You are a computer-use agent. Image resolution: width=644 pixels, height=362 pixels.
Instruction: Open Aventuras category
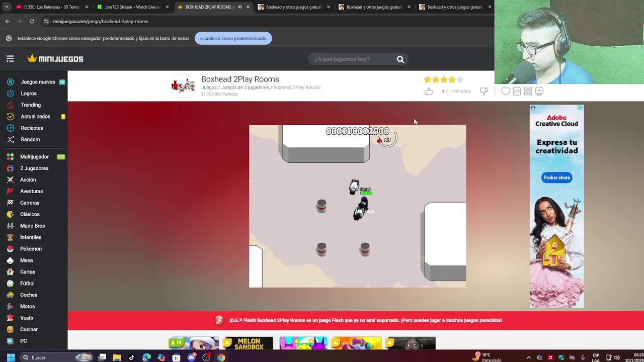coord(31,192)
